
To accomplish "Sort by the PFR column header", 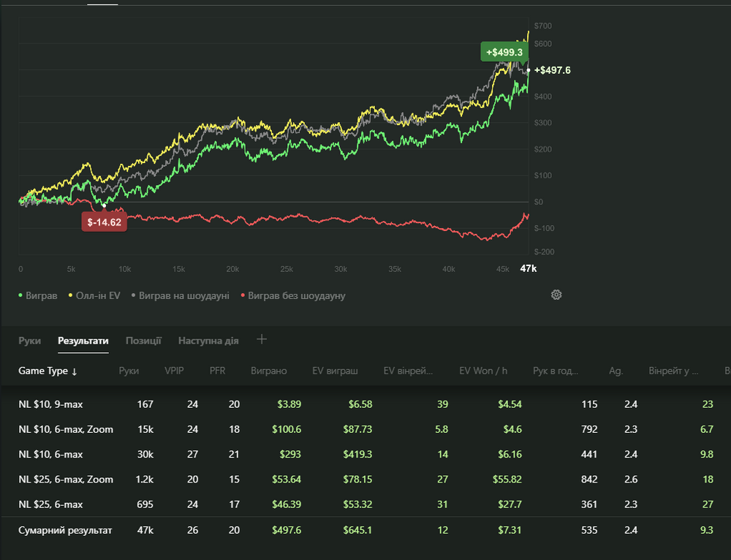I will click(x=217, y=371).
